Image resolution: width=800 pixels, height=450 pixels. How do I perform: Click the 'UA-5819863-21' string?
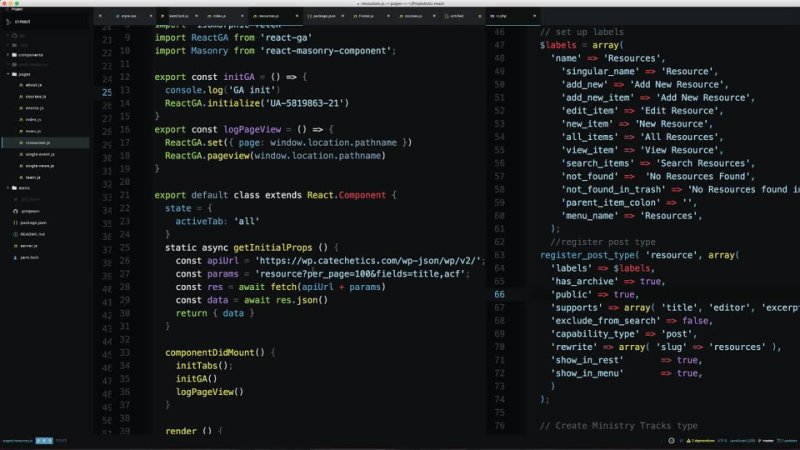pyautogui.click(x=305, y=103)
